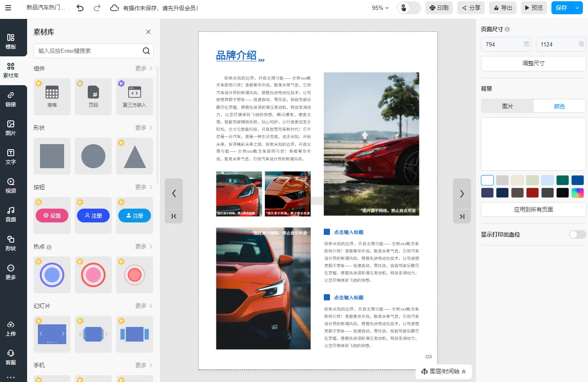Add the purple ring hotspot element
The height and width of the screenshot is (382, 588).
click(x=52, y=275)
